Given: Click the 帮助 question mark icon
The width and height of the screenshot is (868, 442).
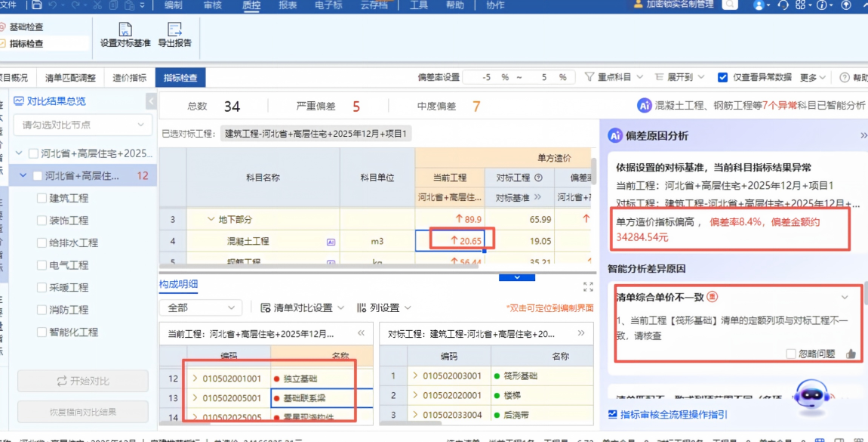Looking at the screenshot, I should click(844, 78).
